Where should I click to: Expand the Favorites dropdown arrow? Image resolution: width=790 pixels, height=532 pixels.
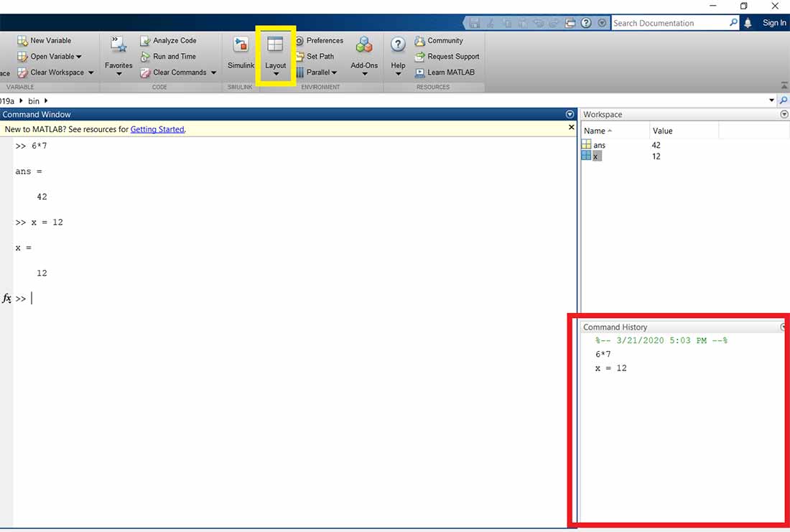(x=119, y=74)
